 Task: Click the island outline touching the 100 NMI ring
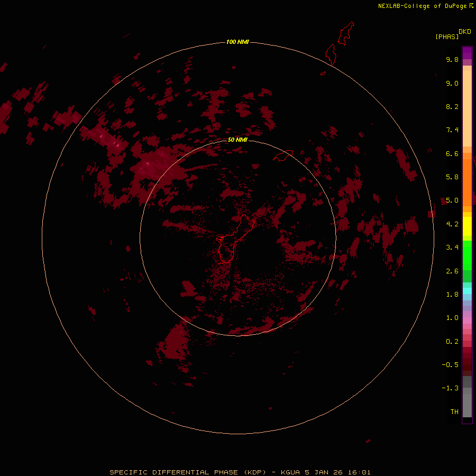point(331,54)
